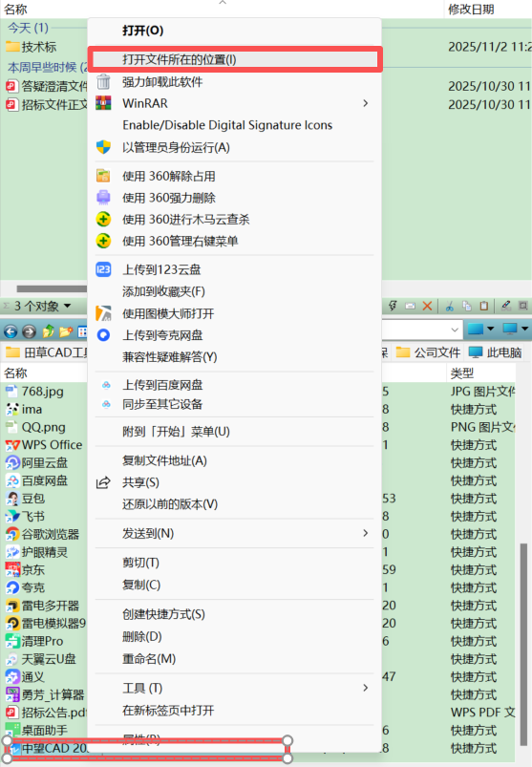Click the scissors cut toolbar icon
This screenshot has height=767, width=532.
(x=449, y=307)
